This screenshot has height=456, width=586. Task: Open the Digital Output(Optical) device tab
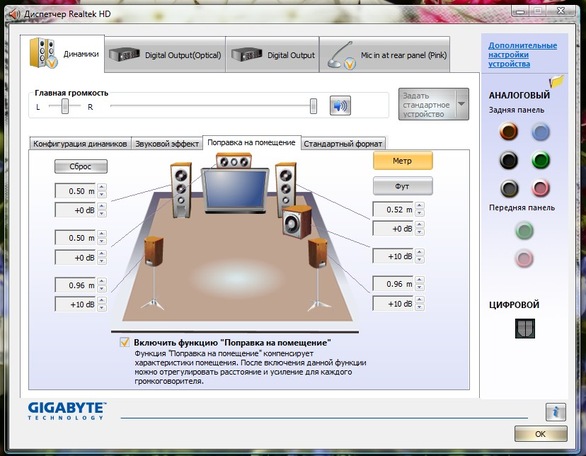click(x=165, y=55)
